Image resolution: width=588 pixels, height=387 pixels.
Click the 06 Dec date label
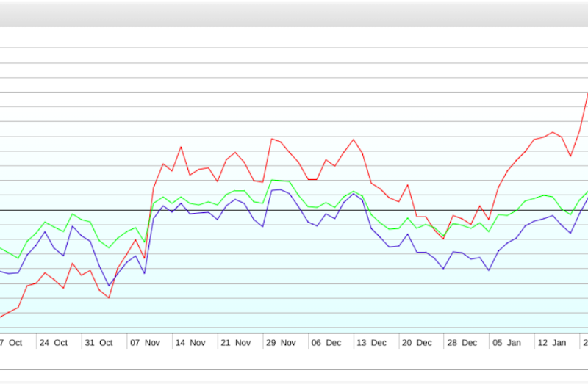326,343
